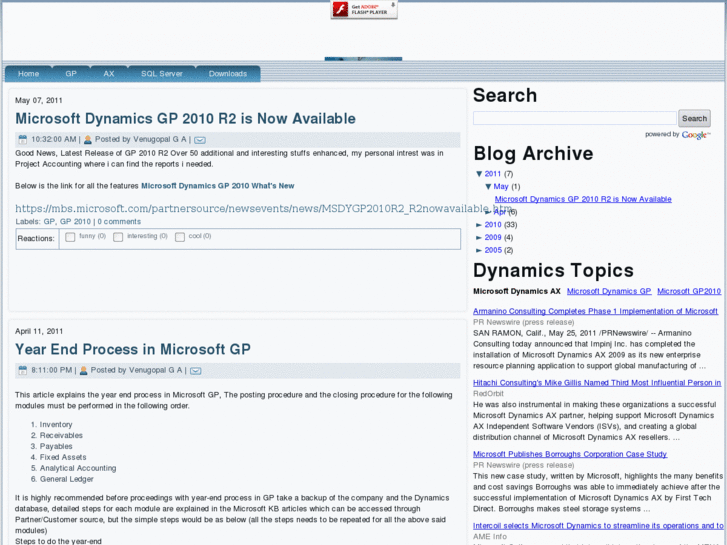Click list item Receivables
The height and width of the screenshot is (545, 727).
click(x=61, y=436)
